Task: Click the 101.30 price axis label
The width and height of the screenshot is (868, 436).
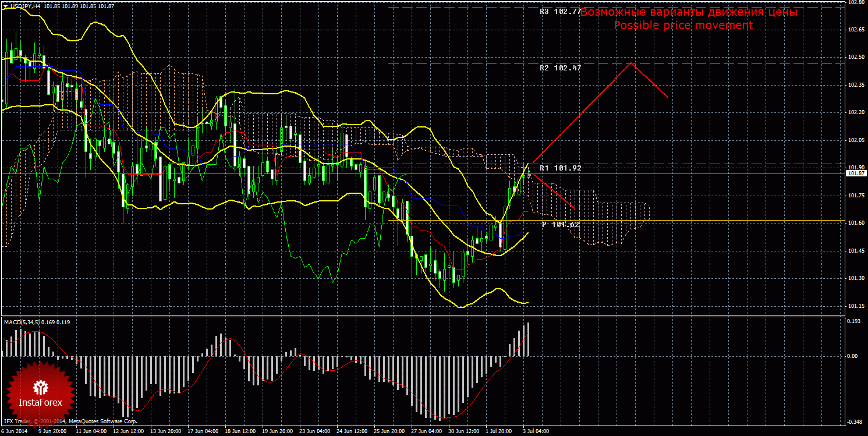Action: tap(855, 279)
